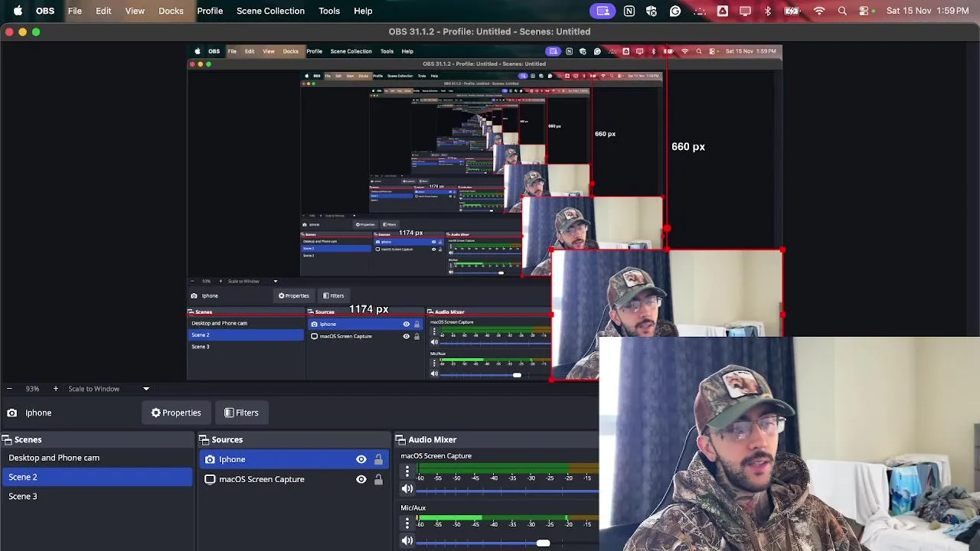Image resolution: width=980 pixels, height=551 pixels.
Task: Open macOS Control Center icon
Action: [864, 11]
